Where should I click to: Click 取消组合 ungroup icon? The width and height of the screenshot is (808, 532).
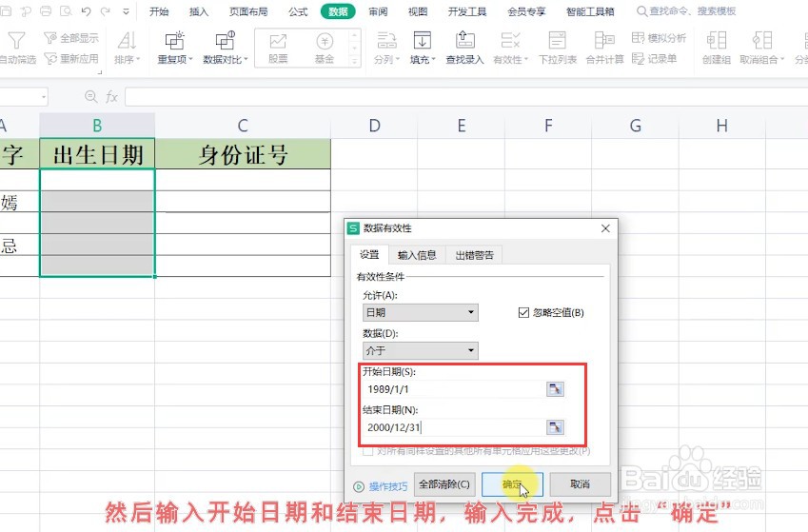click(762, 40)
